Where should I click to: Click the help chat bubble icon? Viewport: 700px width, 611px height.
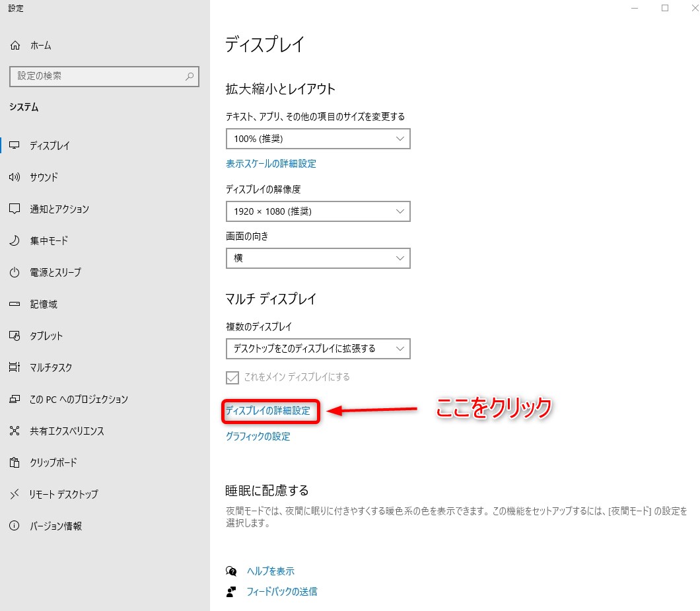click(x=231, y=571)
